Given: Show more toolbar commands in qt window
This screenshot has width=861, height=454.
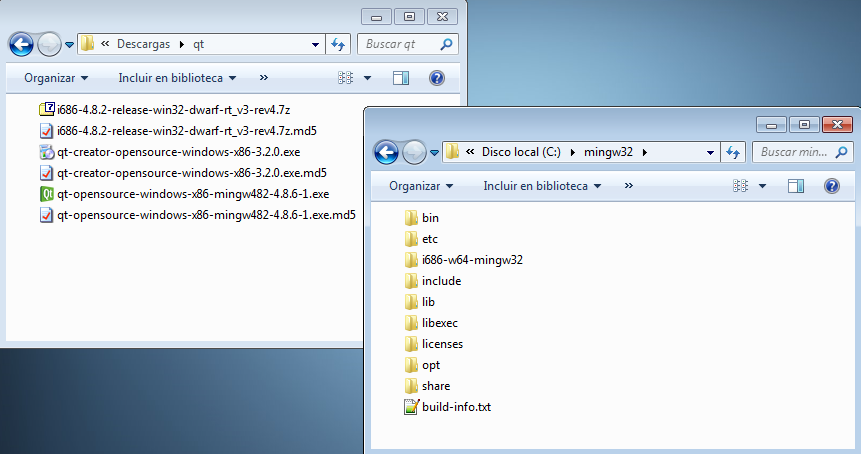Looking at the screenshot, I should coord(264,78).
